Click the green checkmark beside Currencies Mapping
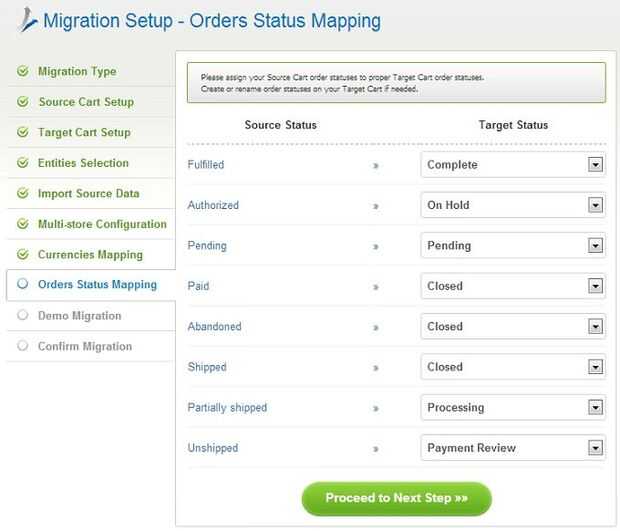Image resolution: width=620 pixels, height=531 pixels. click(x=22, y=255)
